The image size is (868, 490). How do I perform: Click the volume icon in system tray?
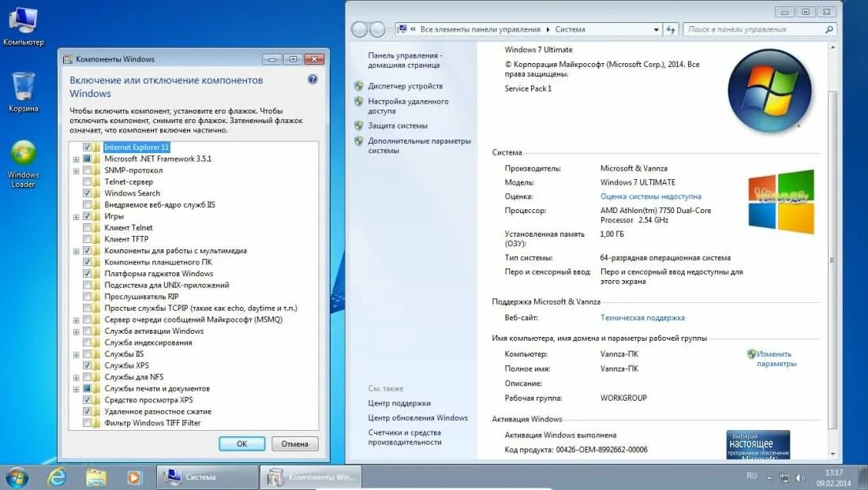(x=800, y=477)
